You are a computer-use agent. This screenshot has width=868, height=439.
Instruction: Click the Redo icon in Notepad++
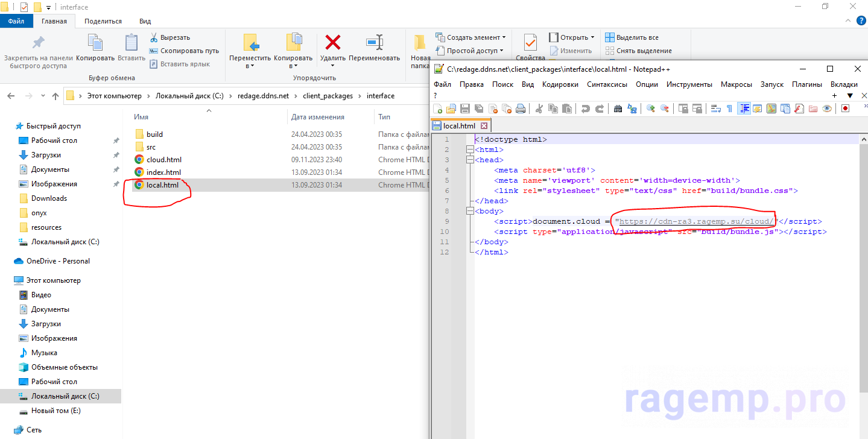600,109
